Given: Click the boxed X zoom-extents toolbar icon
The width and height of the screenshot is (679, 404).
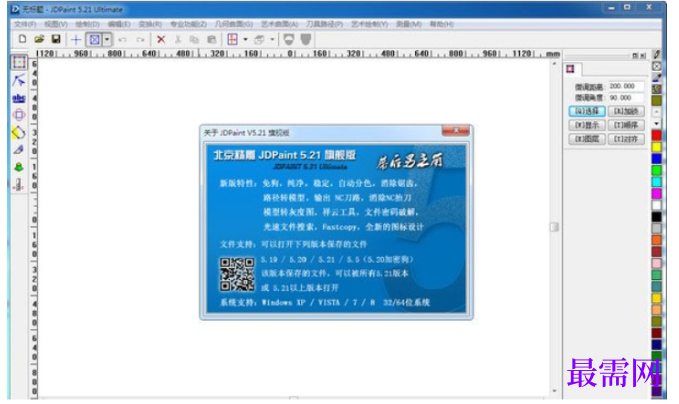Looking at the screenshot, I should tap(94, 40).
